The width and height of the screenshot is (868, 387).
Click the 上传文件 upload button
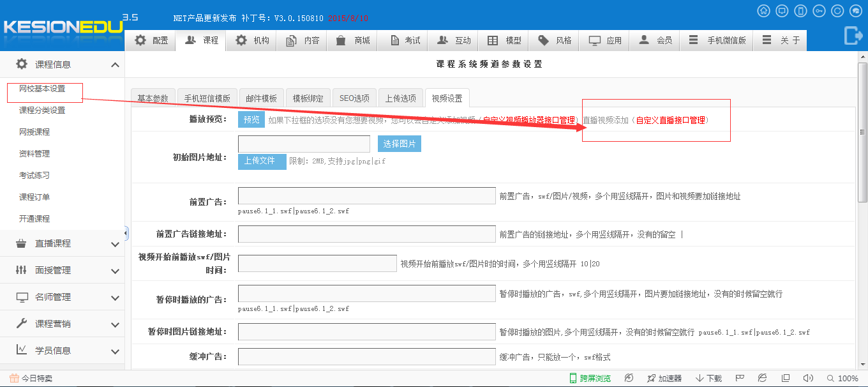[262, 161]
